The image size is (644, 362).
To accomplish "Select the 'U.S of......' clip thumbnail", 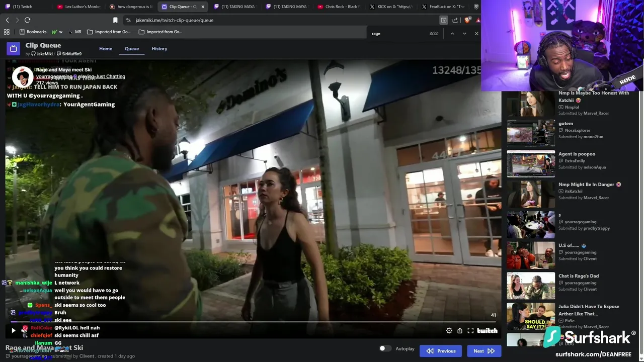I will tap(531, 255).
